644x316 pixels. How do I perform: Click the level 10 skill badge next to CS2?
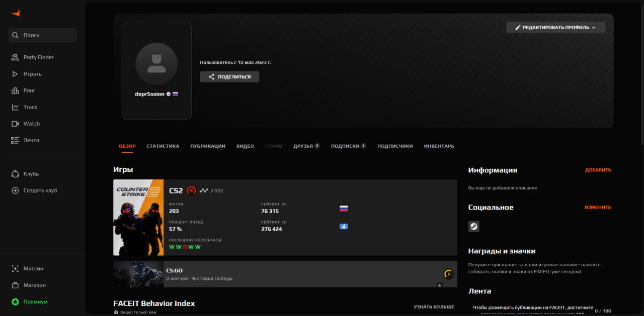click(x=191, y=190)
